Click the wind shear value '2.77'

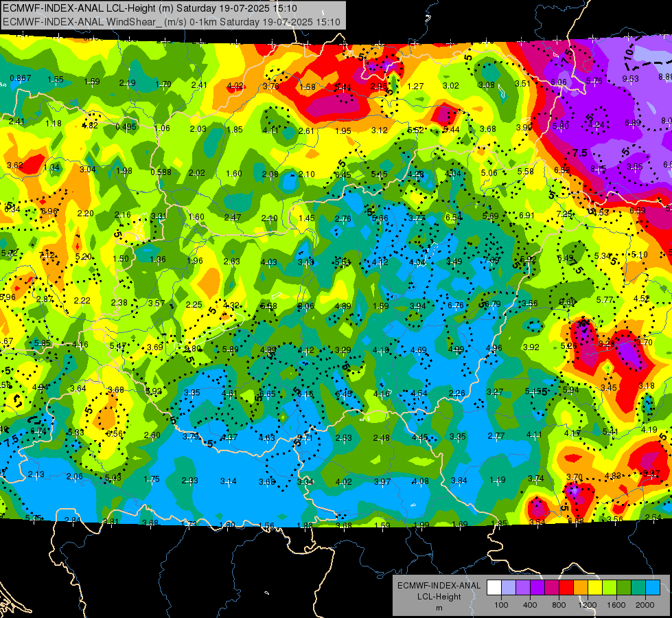(496, 436)
